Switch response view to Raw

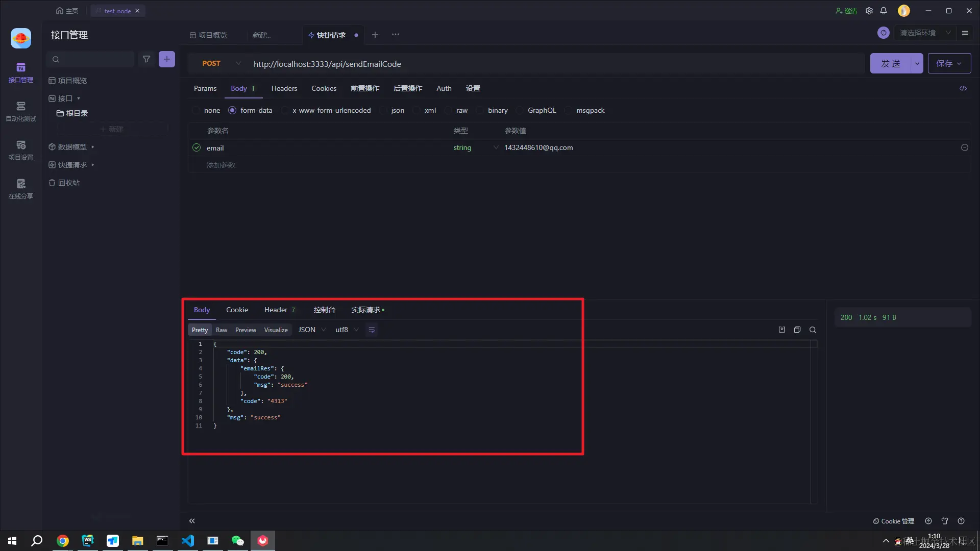(x=222, y=330)
